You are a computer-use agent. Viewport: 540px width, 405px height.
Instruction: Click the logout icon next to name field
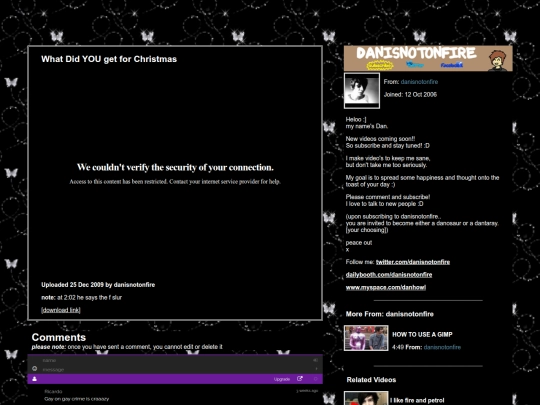pyautogui.click(x=315, y=360)
